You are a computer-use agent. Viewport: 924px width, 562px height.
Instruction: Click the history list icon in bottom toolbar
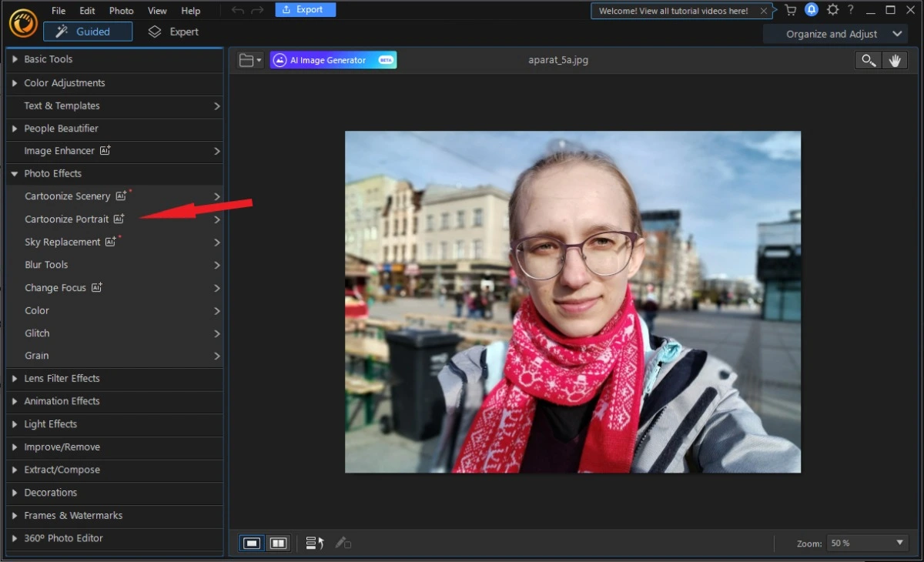tap(314, 544)
